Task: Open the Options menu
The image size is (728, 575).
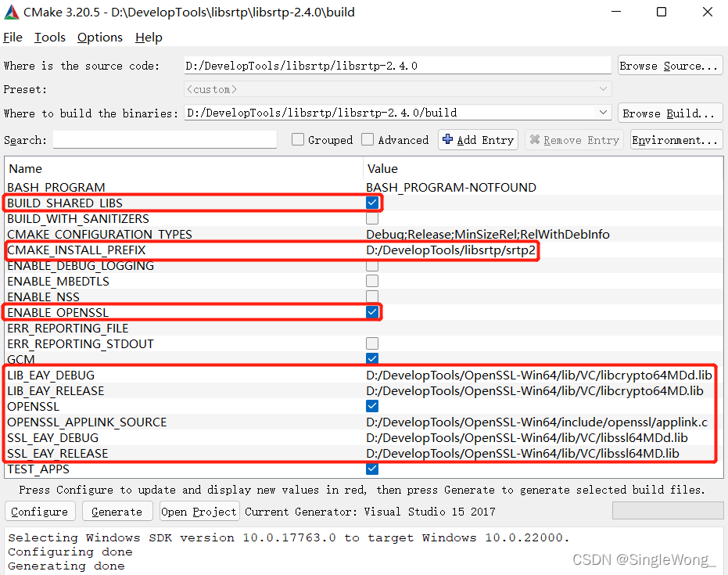Action: [100, 37]
